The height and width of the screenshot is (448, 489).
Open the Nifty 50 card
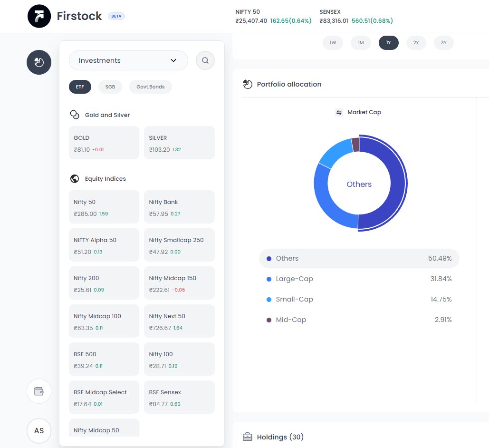104,207
